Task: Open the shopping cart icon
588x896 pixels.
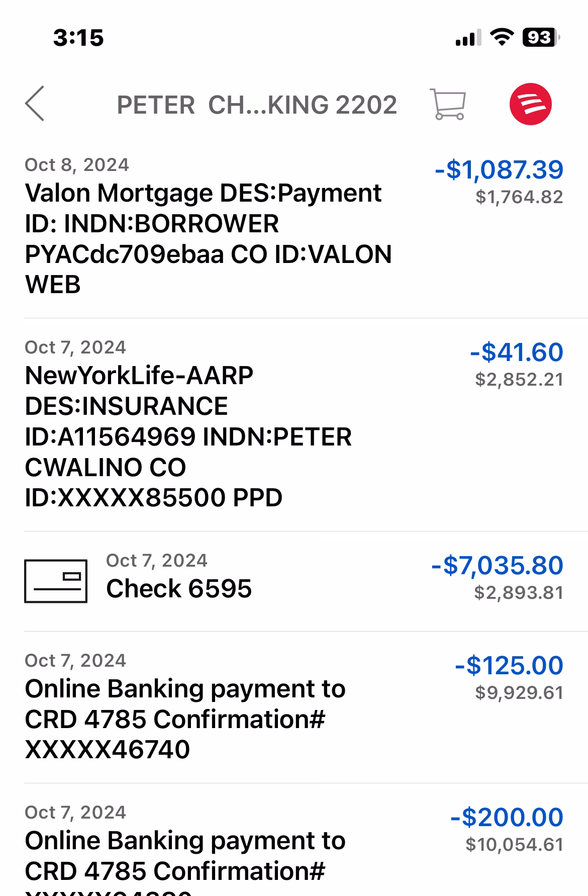Action: (447, 104)
